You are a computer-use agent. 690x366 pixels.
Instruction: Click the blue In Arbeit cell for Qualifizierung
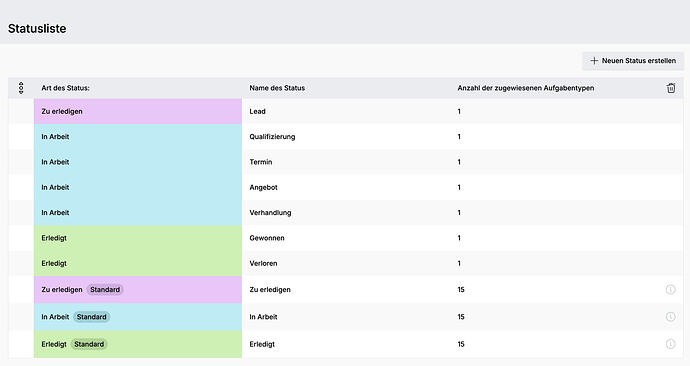[138, 137]
